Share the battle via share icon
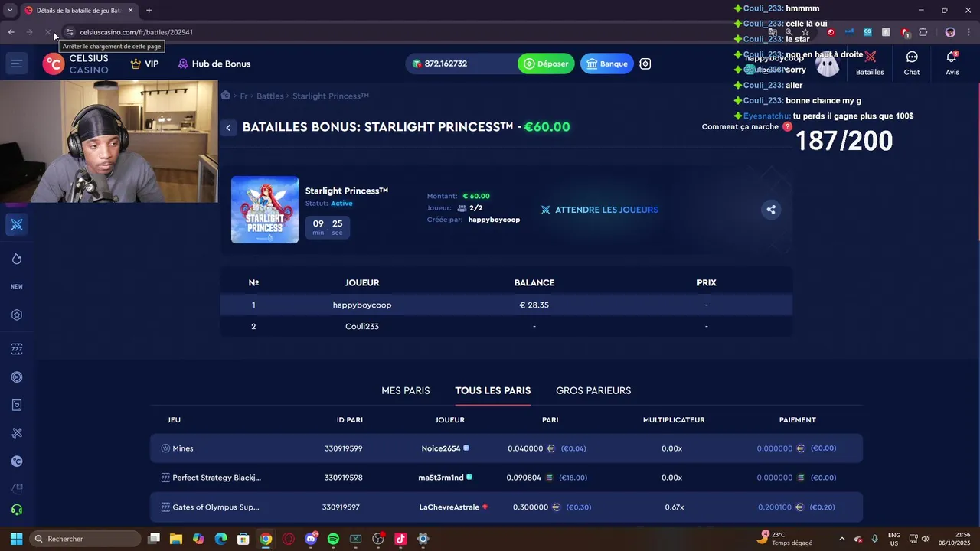This screenshot has width=980, height=551. pyautogui.click(x=771, y=210)
